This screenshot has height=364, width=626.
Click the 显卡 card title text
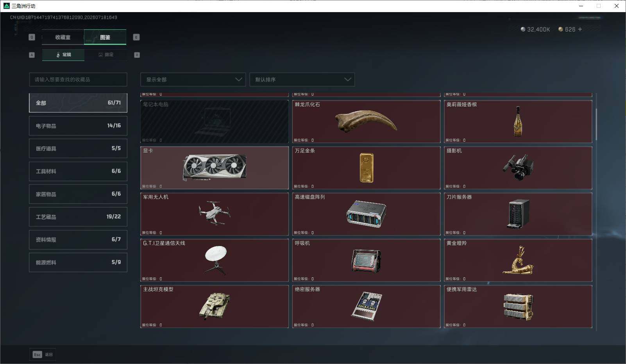point(148,151)
